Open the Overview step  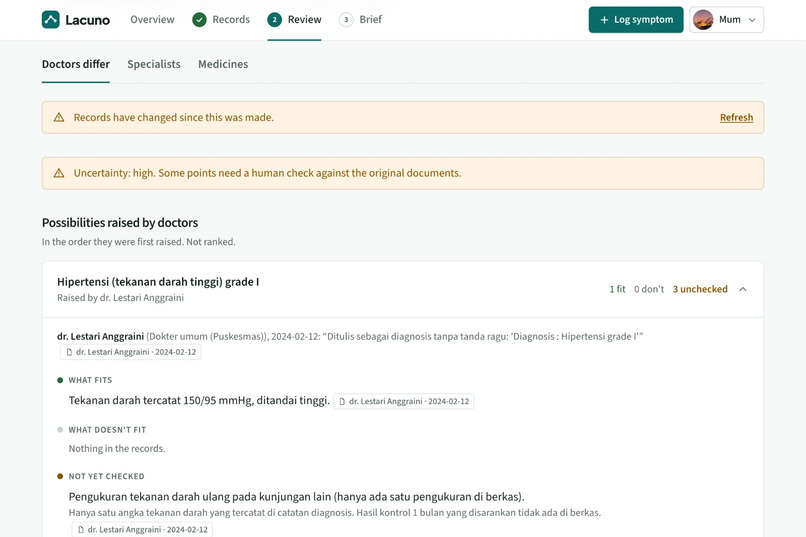click(x=152, y=20)
